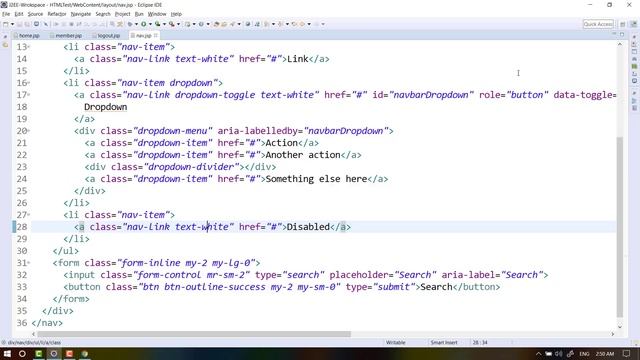Click the green Run toolbar icon
640x360 pixels.
click(144, 24)
